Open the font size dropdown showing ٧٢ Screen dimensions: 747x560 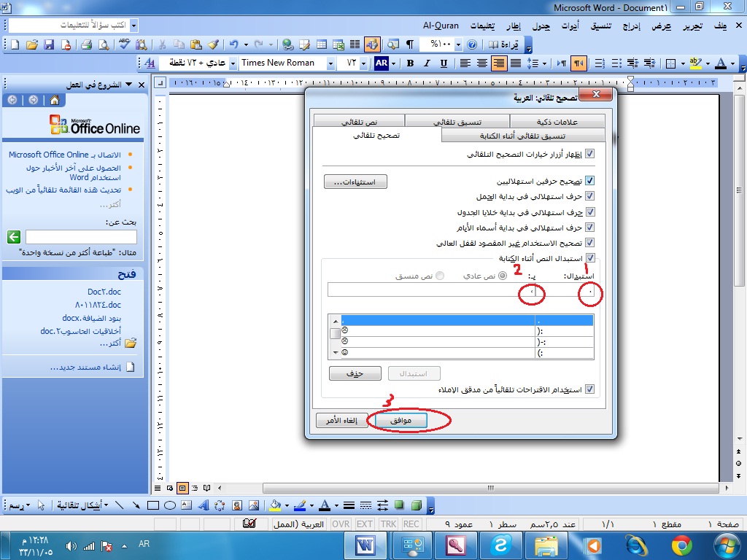click(x=363, y=63)
